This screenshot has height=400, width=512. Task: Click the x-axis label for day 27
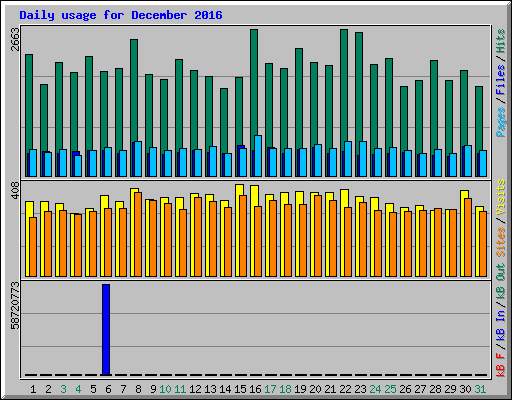tap(420, 389)
